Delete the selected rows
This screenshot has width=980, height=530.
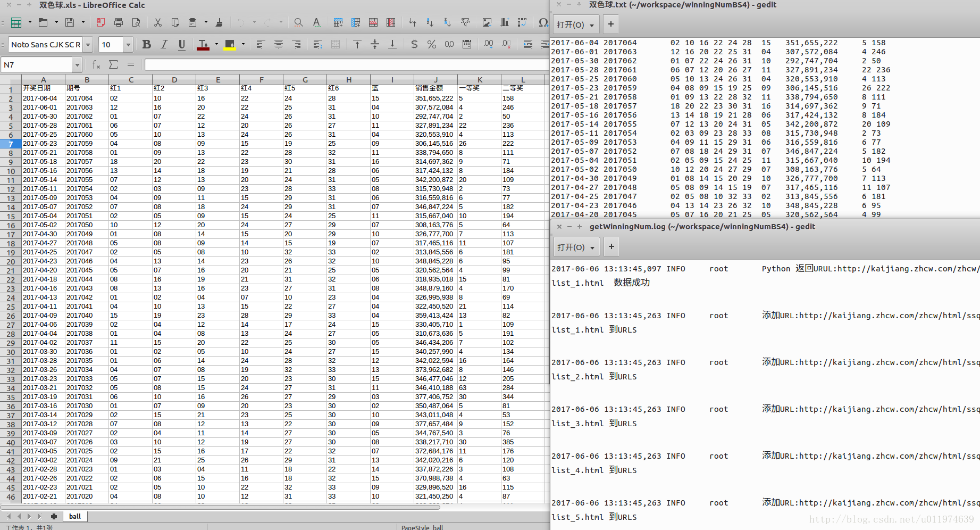[373, 22]
